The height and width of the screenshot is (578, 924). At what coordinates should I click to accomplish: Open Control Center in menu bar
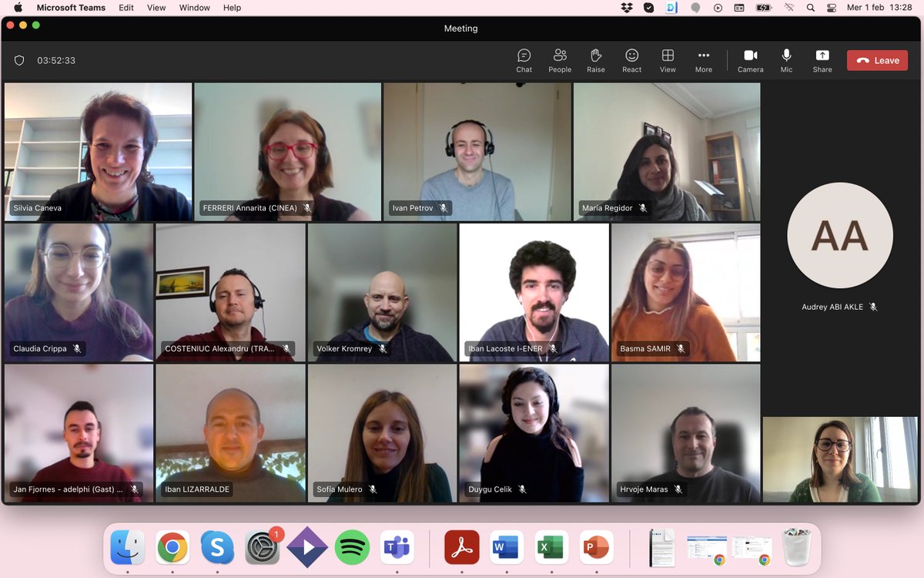point(831,8)
